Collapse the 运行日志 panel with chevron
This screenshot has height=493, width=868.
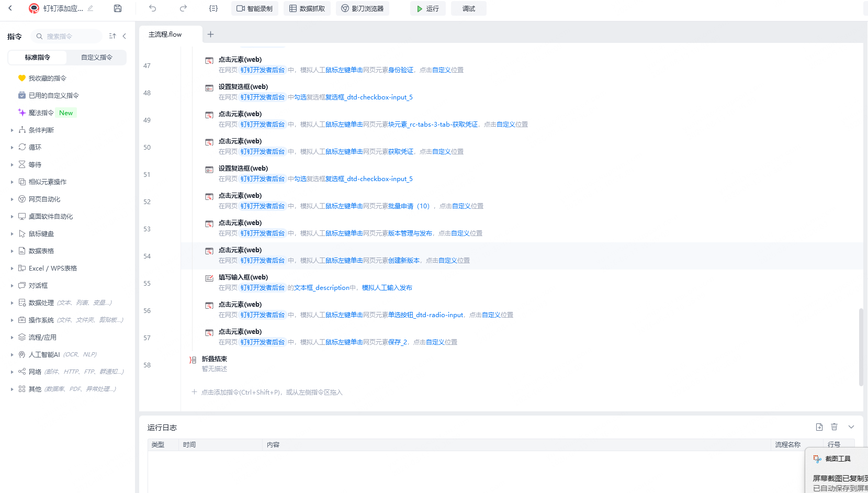point(851,427)
